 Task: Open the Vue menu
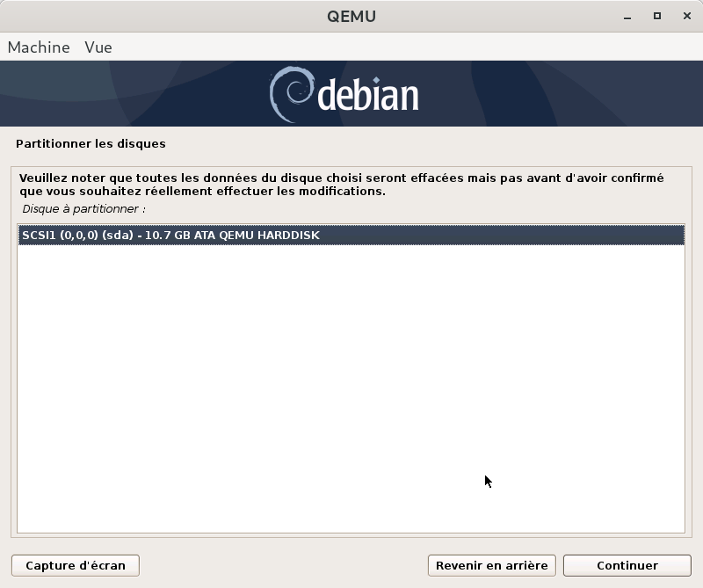tap(98, 47)
